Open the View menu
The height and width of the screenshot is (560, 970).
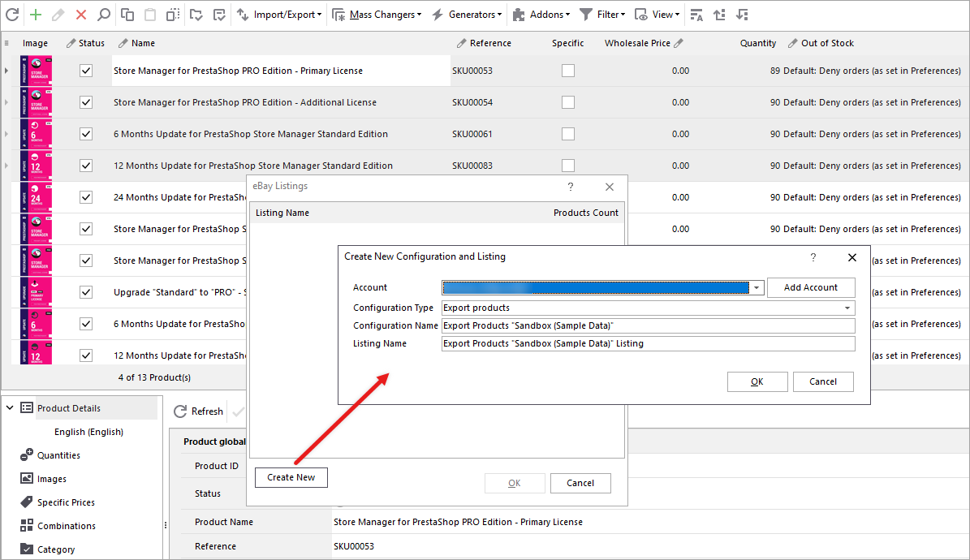[x=657, y=15]
